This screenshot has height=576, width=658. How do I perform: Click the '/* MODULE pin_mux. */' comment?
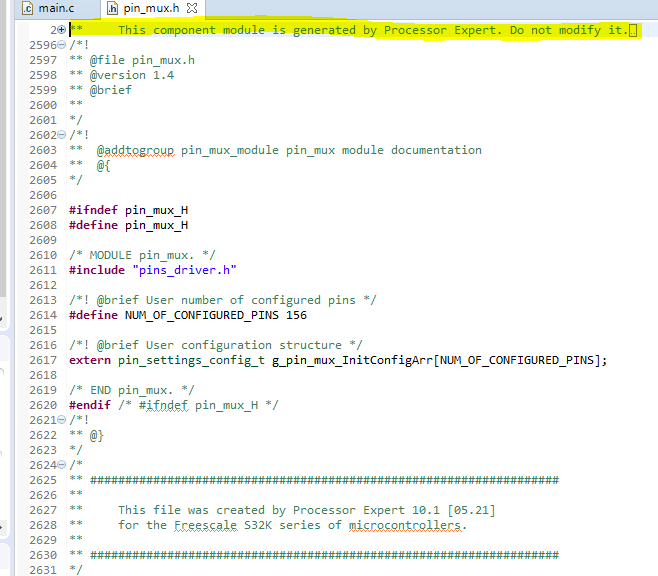pyautogui.click(x=142, y=255)
